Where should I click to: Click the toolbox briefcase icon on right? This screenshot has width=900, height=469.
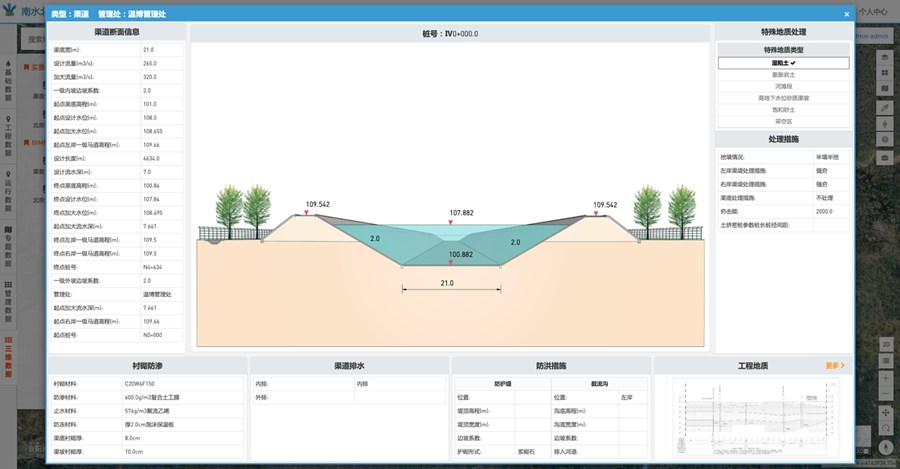point(884,157)
